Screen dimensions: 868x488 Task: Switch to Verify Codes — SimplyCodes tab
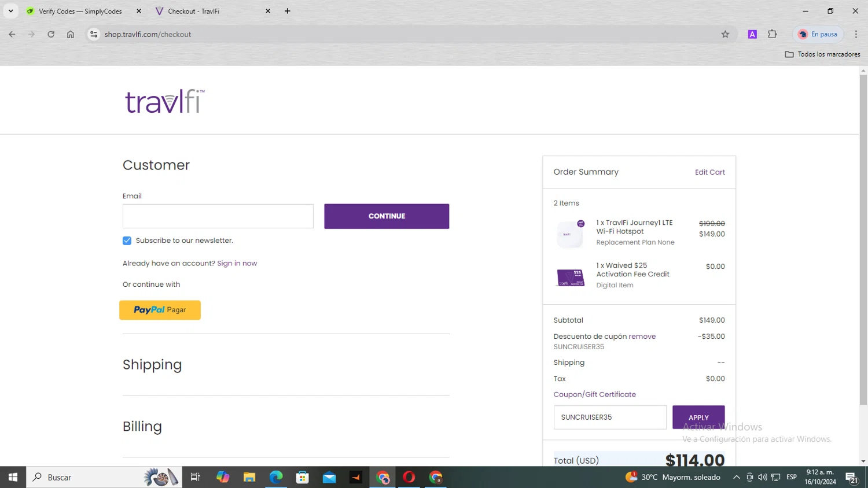coord(80,11)
